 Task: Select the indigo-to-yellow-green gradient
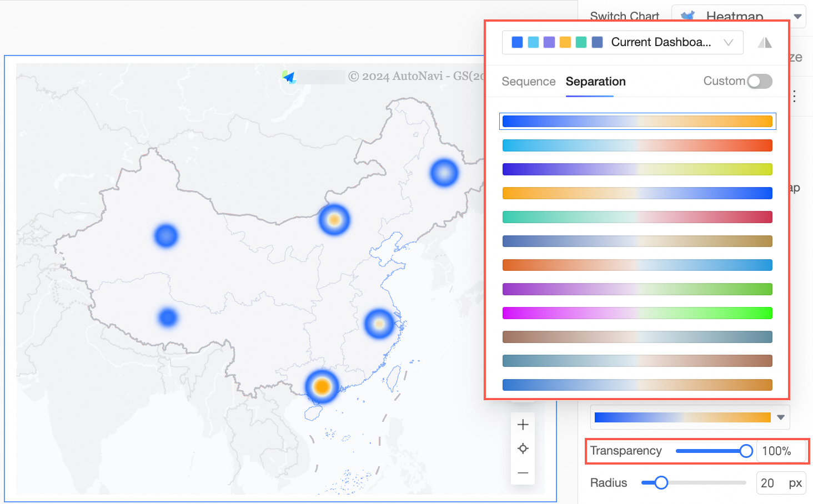click(x=637, y=169)
